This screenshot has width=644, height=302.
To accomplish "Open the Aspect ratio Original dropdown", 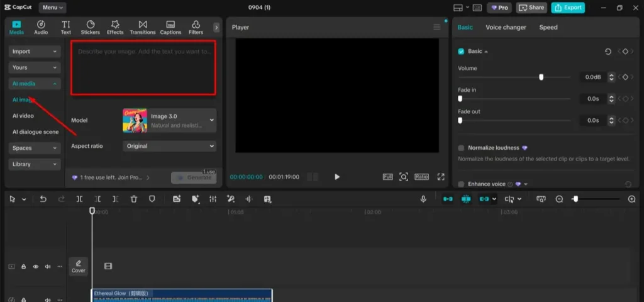I will coord(169,146).
